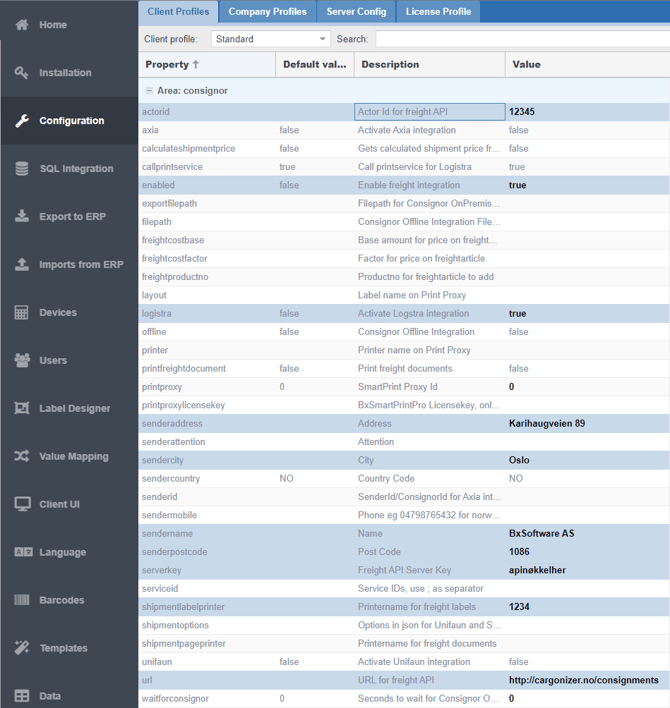Open the Home menu label
The width and height of the screenshot is (670, 708).
tap(53, 25)
